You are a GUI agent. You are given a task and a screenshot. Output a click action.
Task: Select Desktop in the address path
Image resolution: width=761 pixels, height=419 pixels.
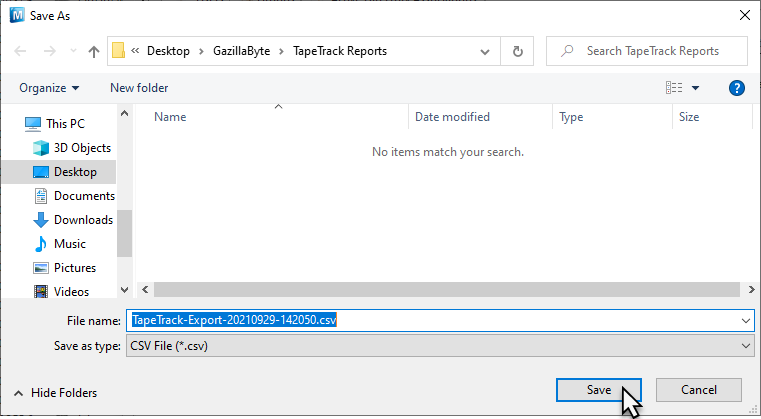168,51
